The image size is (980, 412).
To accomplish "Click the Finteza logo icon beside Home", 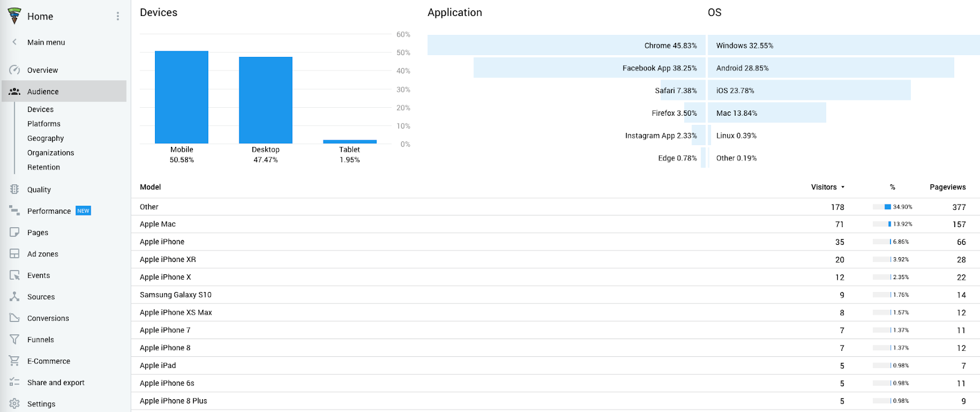I will click(14, 16).
